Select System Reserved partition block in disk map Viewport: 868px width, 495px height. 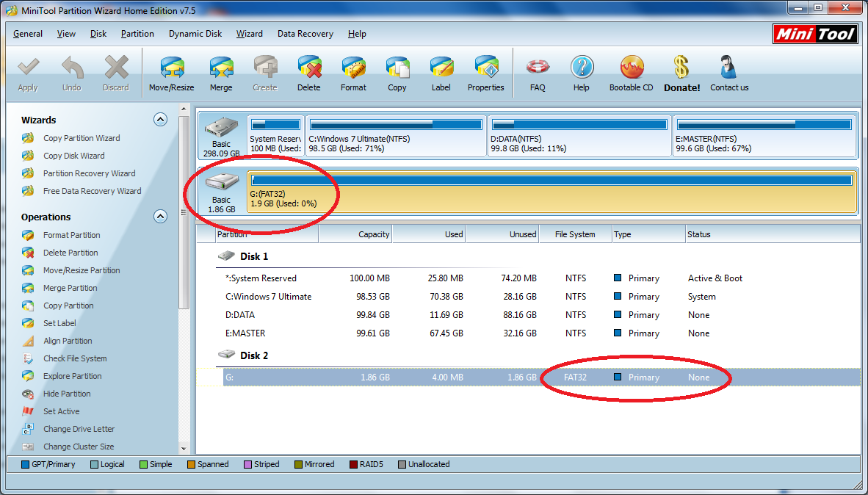pyautogui.click(x=275, y=136)
